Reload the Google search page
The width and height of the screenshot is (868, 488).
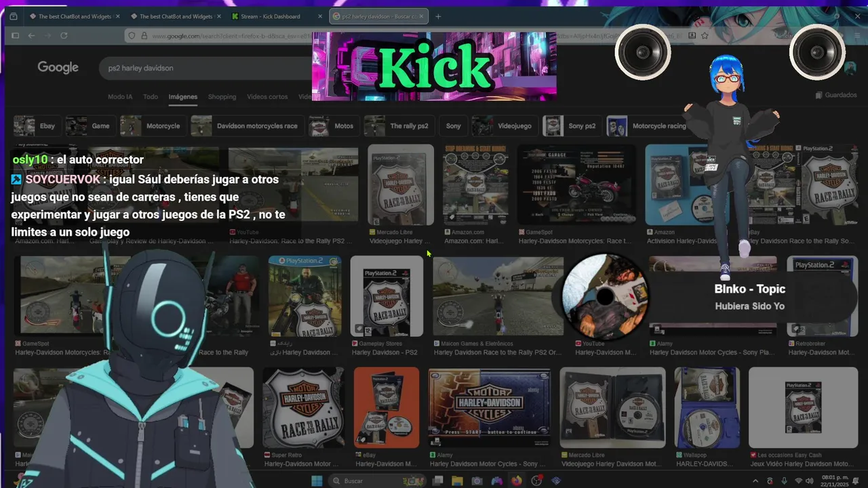coord(64,35)
